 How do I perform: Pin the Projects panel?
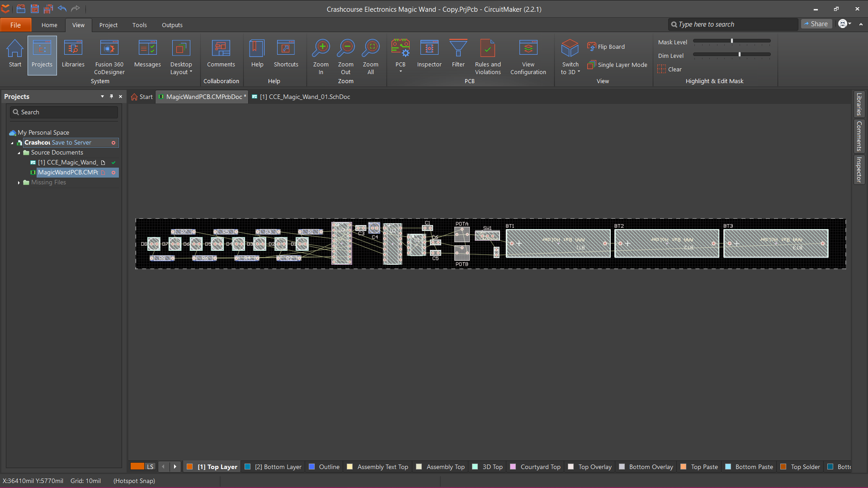point(111,96)
